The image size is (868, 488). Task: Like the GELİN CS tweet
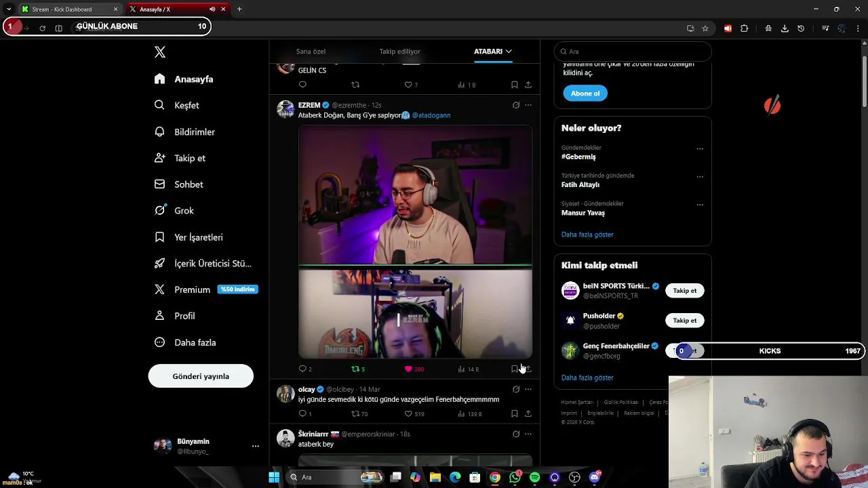click(408, 85)
